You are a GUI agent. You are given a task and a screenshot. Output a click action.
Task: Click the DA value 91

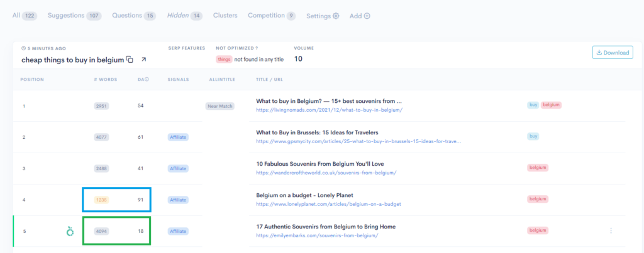[140, 200]
